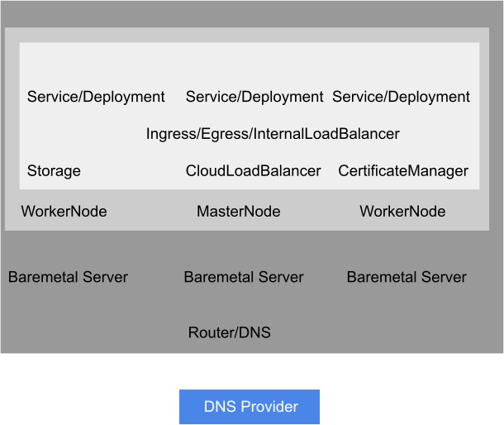Viewport: 504px width, 425px height.
Task: Click the middle Baremetal Server label
Action: (244, 277)
